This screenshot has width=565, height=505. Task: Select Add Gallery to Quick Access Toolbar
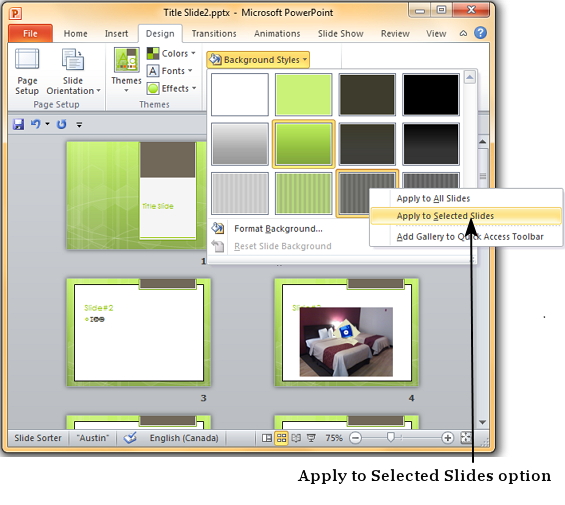[x=466, y=237]
